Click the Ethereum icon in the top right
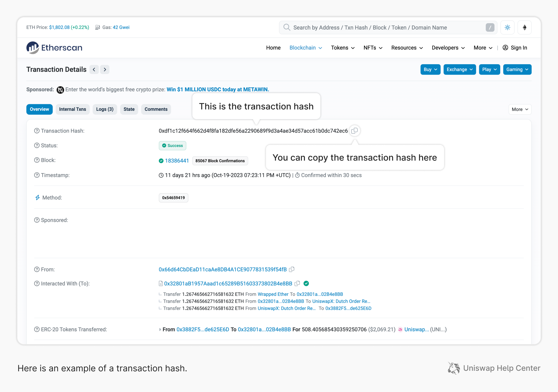558x392 pixels. click(x=524, y=27)
